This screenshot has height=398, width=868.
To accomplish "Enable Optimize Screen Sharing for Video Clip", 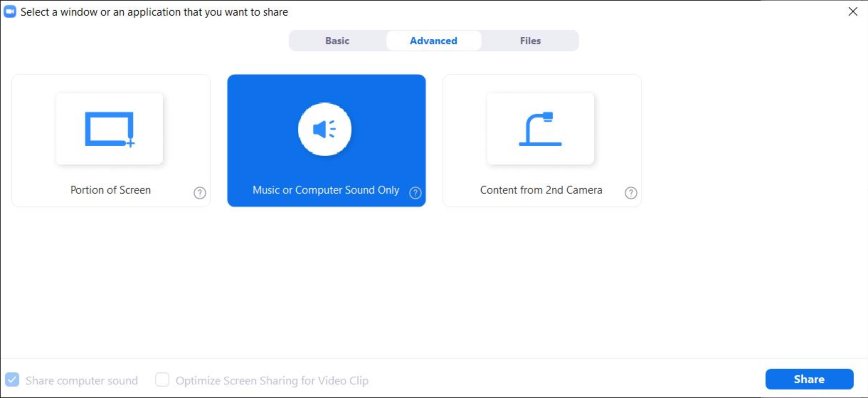I will (163, 380).
